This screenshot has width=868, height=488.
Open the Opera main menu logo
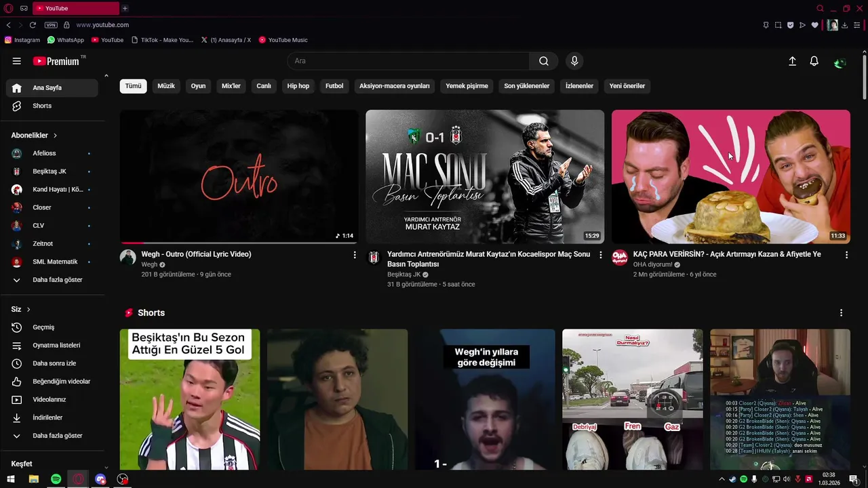(8, 8)
